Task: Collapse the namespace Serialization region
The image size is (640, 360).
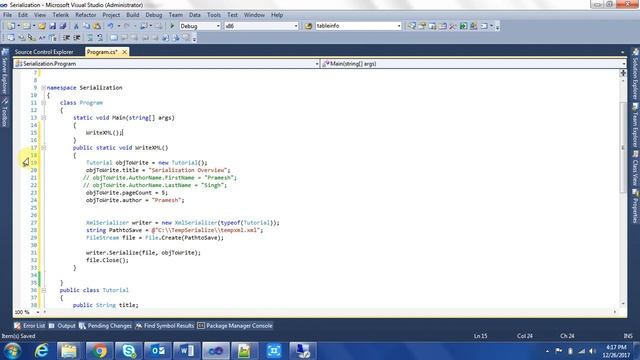Action: pyautogui.click(x=43, y=88)
